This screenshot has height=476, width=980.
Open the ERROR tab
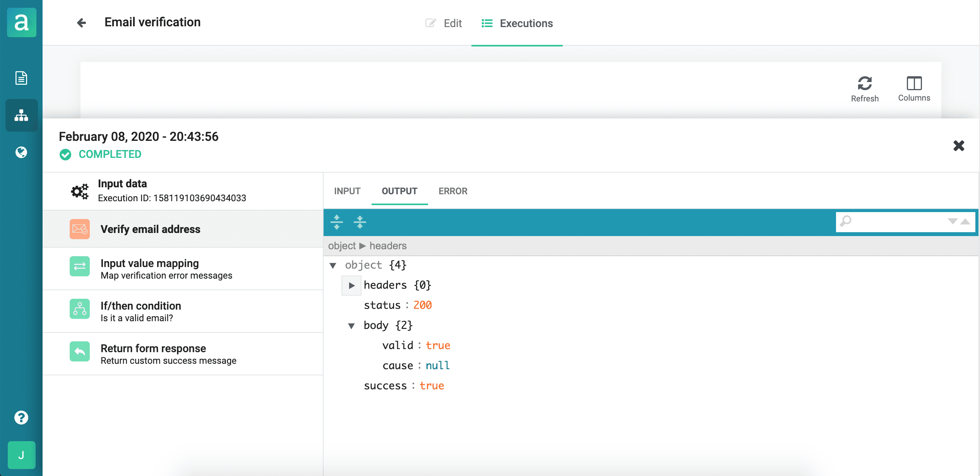[453, 191]
